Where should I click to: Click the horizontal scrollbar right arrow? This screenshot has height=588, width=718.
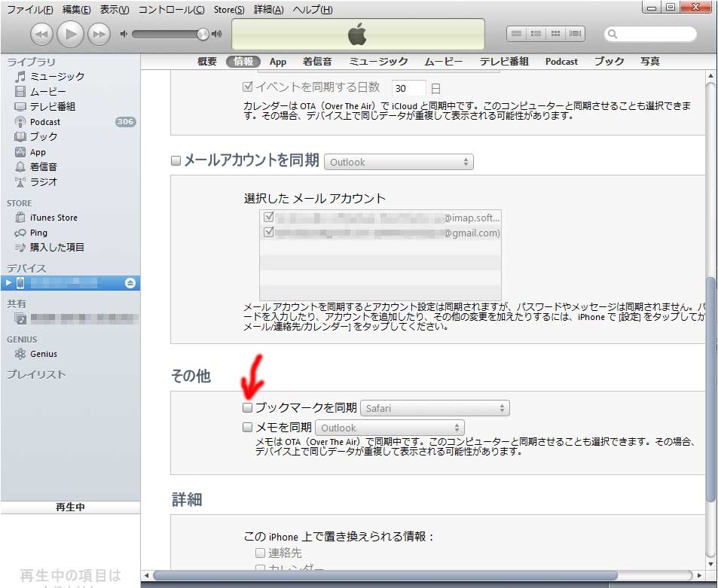699,575
